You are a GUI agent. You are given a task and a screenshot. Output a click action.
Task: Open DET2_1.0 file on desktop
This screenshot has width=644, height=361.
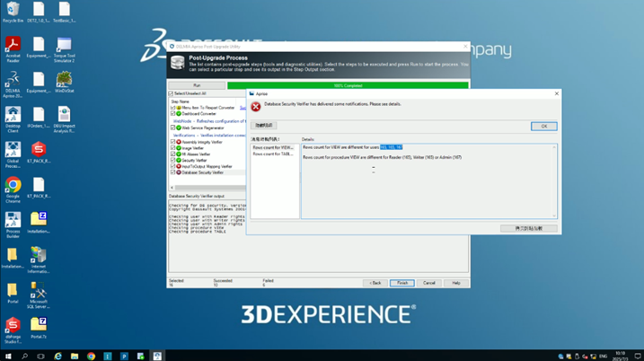(39, 12)
